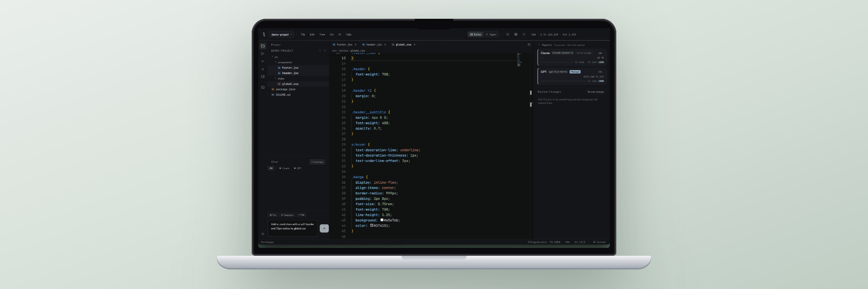Set Claude as manager
The image size is (868, 289).
pyautogui.click(x=584, y=53)
